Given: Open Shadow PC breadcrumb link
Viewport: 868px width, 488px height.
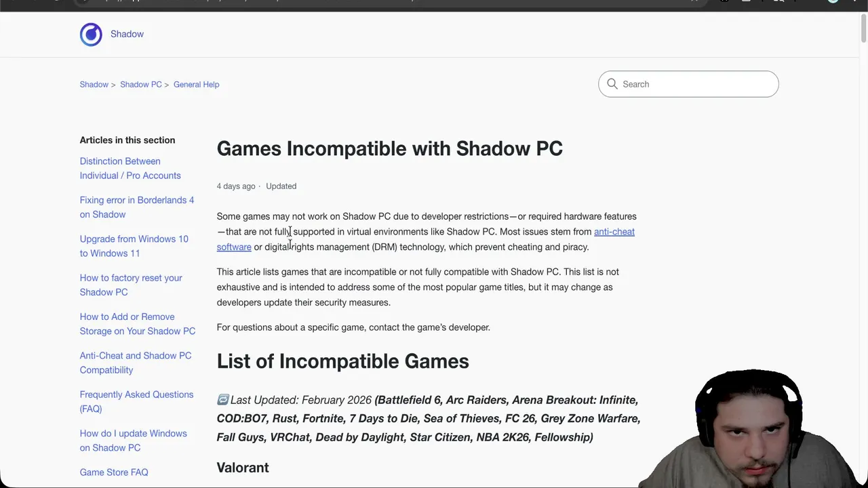Looking at the screenshot, I should [x=140, y=85].
